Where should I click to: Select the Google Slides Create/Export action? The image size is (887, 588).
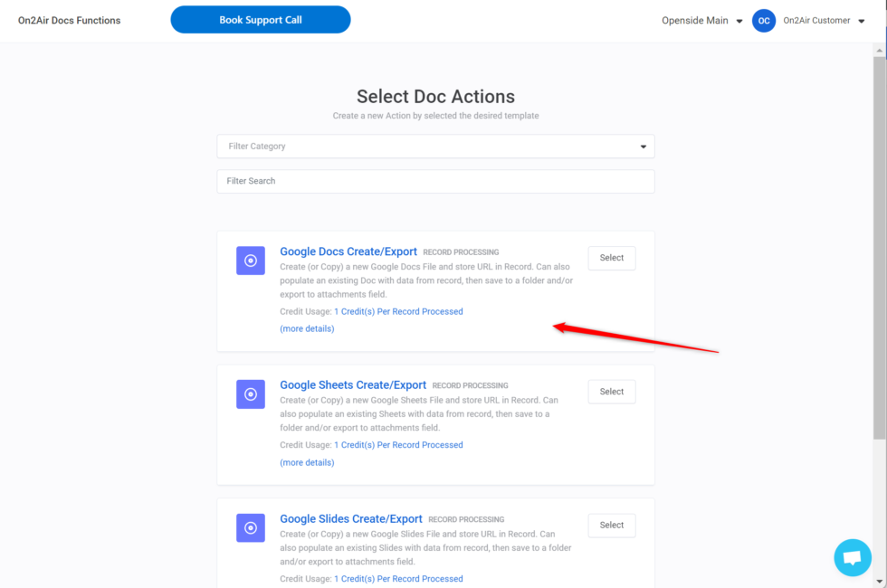[x=611, y=525]
